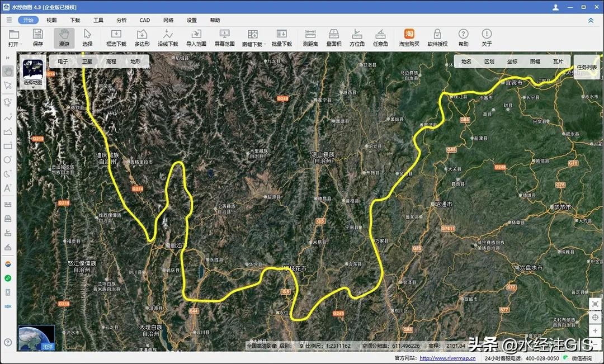Click the 地球 globe thumbnail
The width and height of the screenshot is (604, 364).
[x=36, y=338]
